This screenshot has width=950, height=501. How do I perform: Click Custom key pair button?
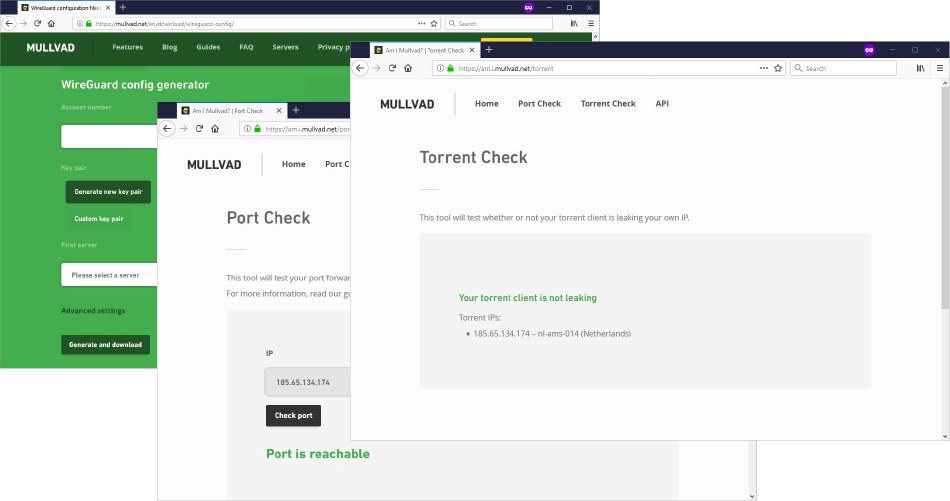pos(99,219)
